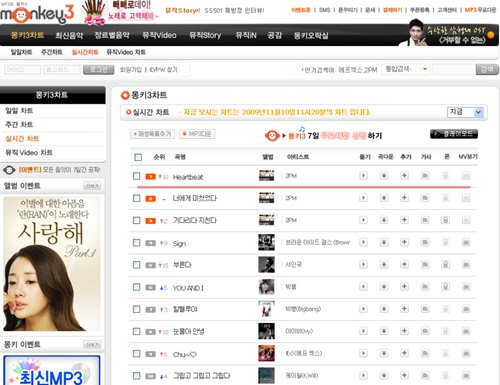Open the 몽키3차트 main menu
Image resolution: width=500 pixels, height=385 pixels.
[27, 35]
